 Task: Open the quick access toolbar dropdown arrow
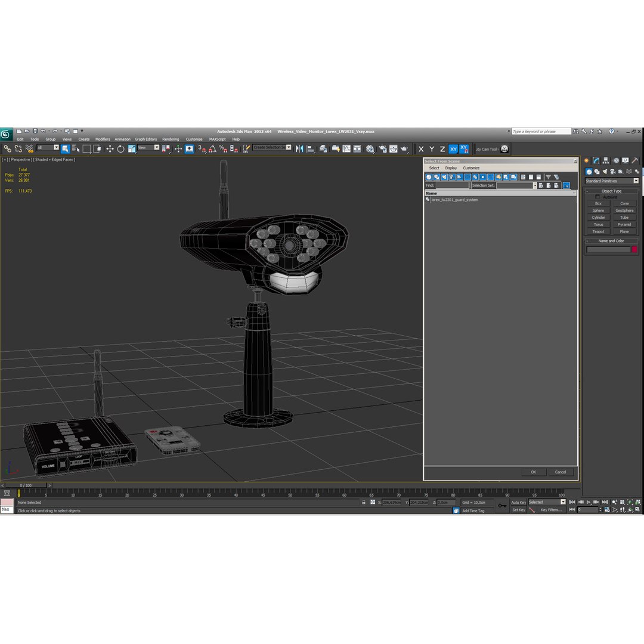(x=82, y=131)
